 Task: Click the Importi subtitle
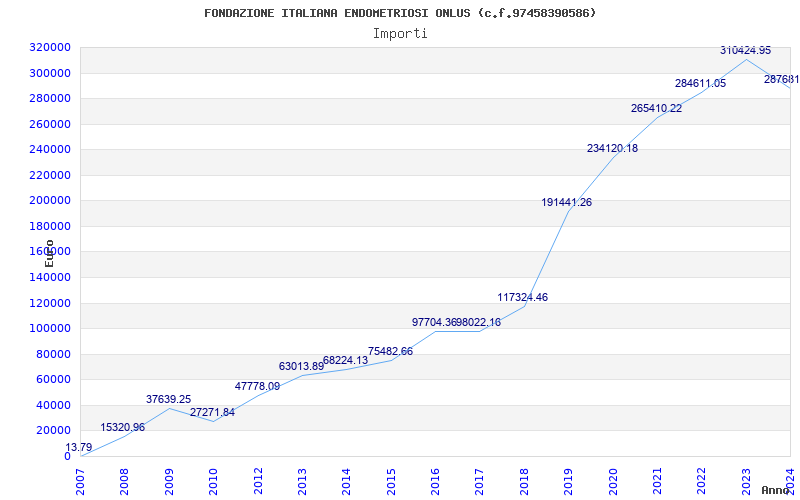click(x=400, y=34)
